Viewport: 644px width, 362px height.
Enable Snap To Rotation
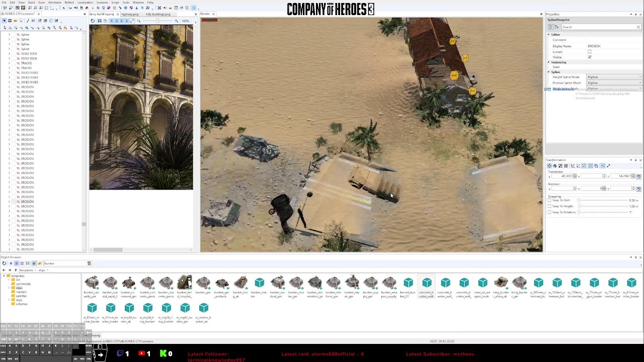click(549, 212)
